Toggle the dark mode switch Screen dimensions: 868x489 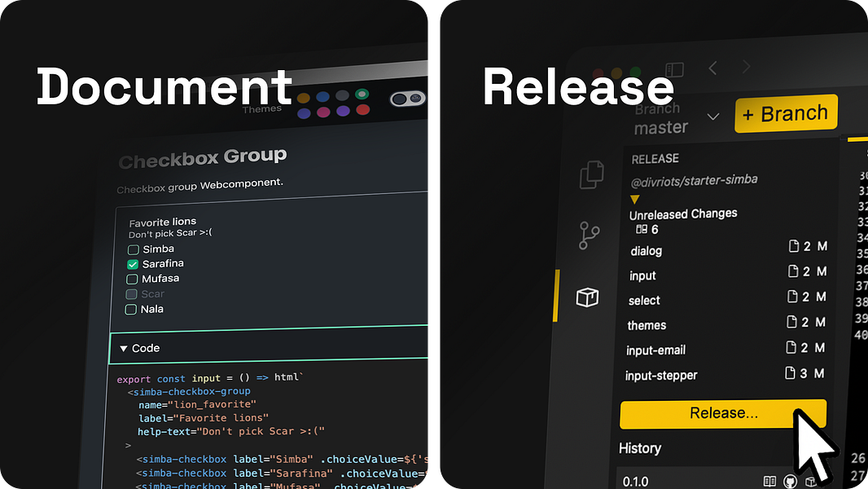pyautogui.click(x=407, y=99)
